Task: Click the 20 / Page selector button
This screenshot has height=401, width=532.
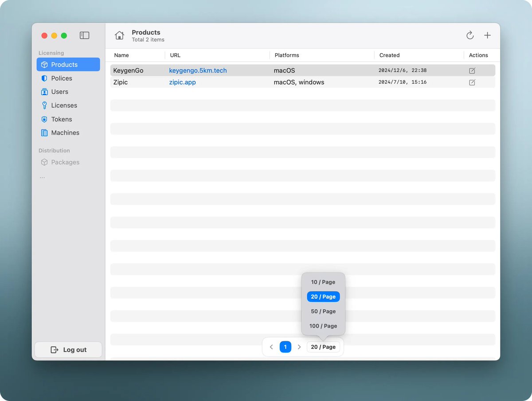Action: pyautogui.click(x=323, y=347)
